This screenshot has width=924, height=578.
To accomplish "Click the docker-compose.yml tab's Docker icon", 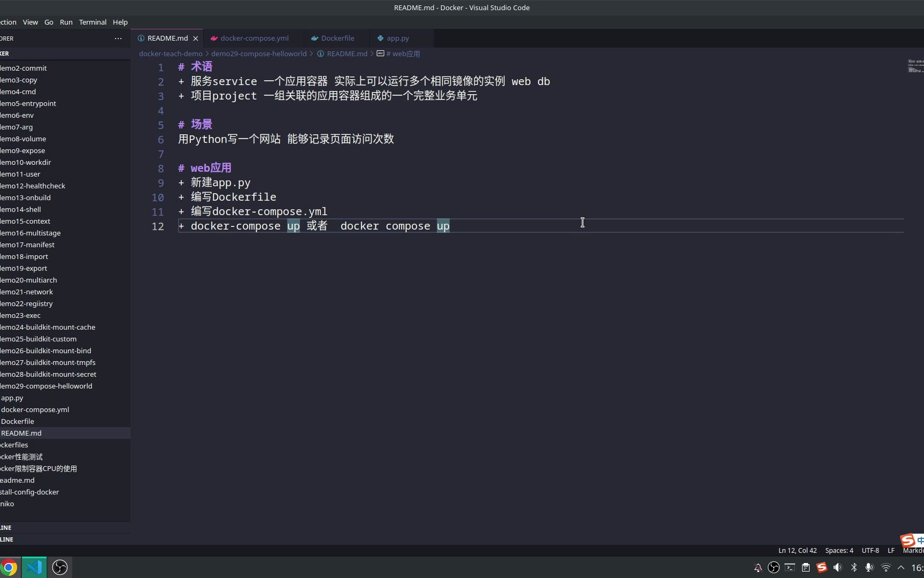I will pos(214,39).
